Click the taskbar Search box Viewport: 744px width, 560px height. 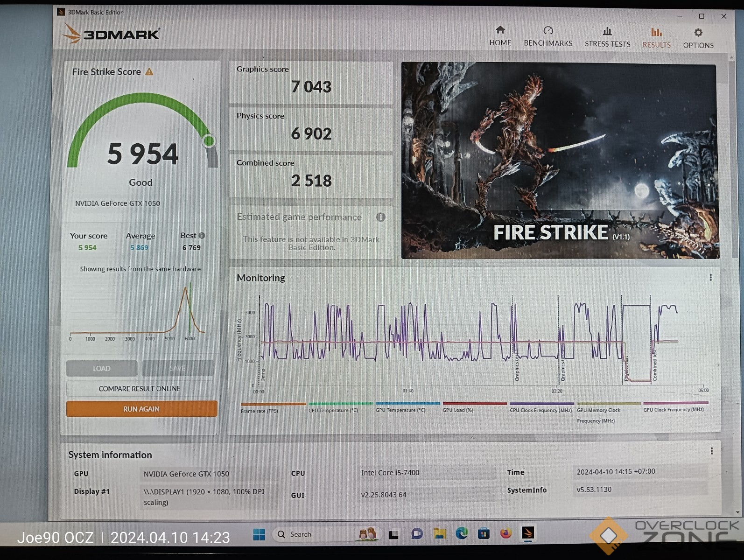tap(327, 534)
